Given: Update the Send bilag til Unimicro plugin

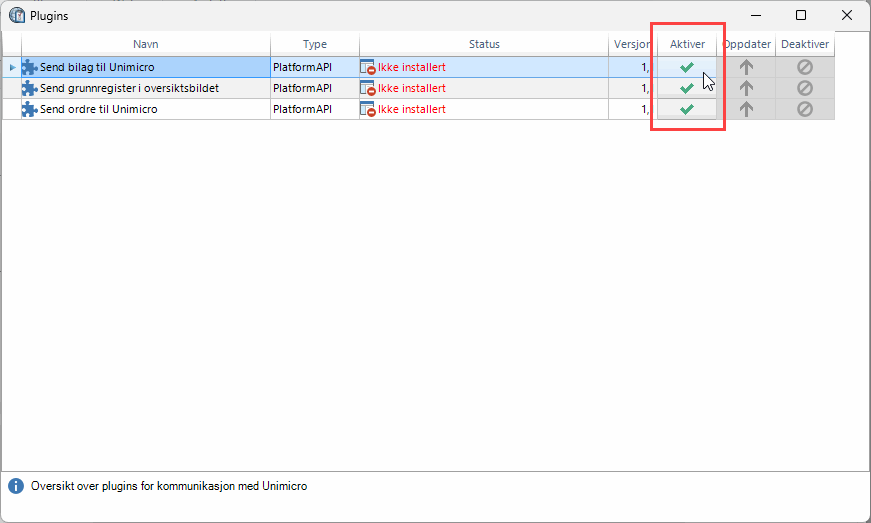Looking at the screenshot, I should (x=746, y=67).
